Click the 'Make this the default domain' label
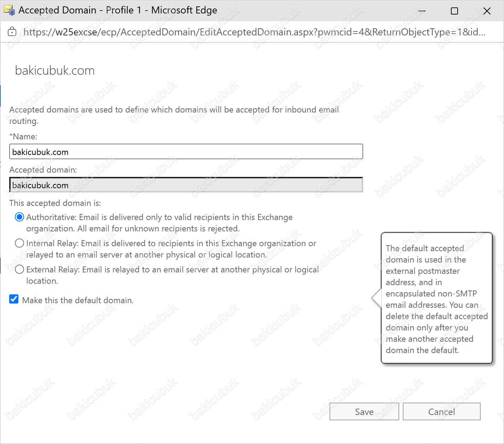Viewport: 504px width, 444px height. pos(78,300)
